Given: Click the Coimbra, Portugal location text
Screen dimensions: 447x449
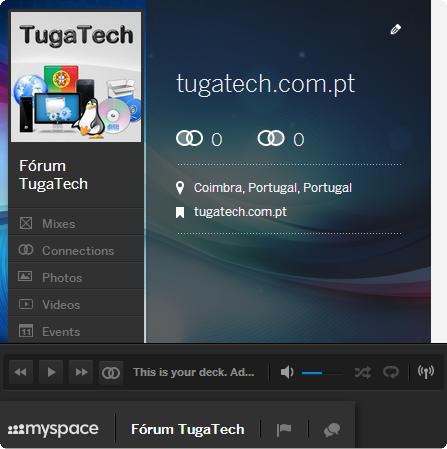Looking at the screenshot, I should click(273, 188).
